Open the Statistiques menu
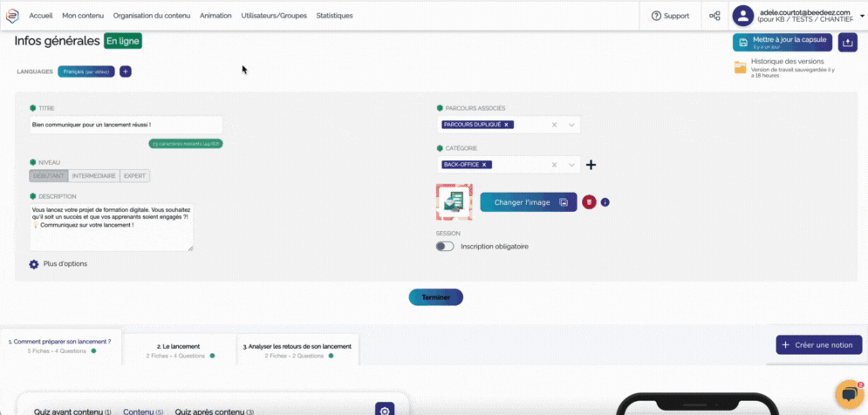 (x=334, y=16)
